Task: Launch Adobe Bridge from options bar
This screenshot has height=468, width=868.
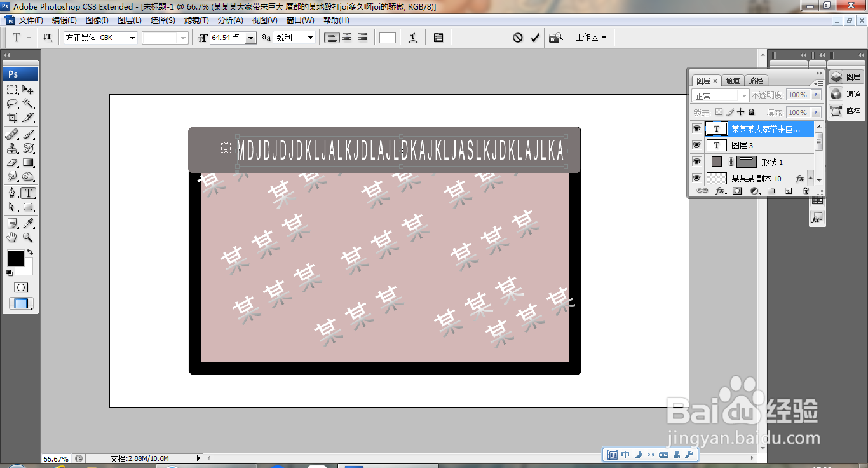Action: pyautogui.click(x=556, y=38)
